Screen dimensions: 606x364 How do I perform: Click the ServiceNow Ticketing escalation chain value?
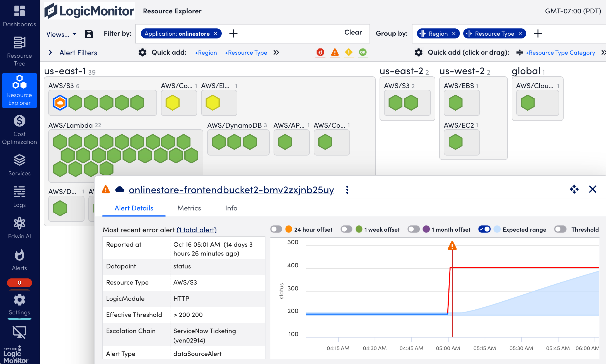click(x=205, y=335)
